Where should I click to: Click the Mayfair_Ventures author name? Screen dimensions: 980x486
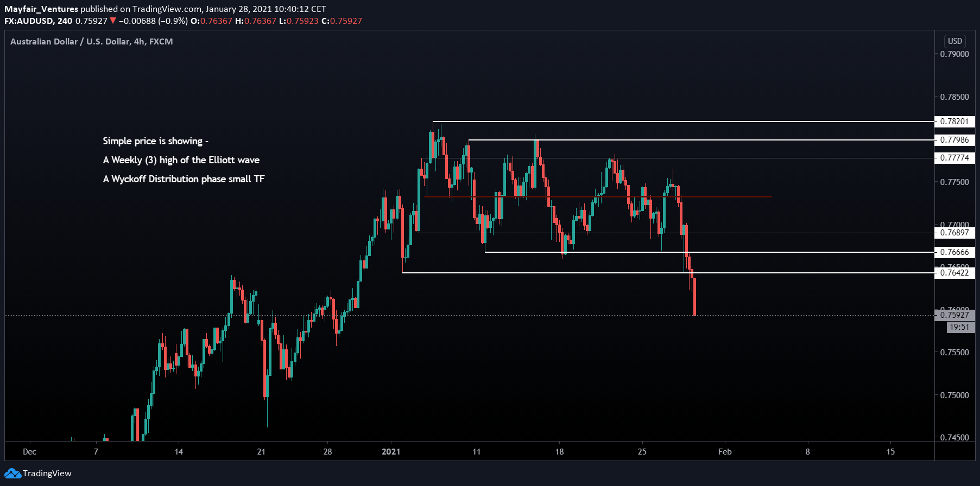[x=41, y=9]
